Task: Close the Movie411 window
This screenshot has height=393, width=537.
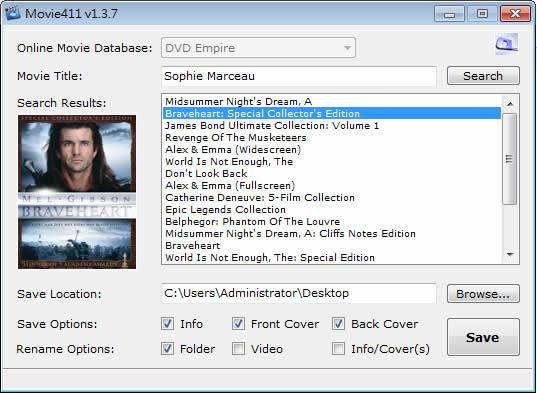Action: tap(515, 14)
